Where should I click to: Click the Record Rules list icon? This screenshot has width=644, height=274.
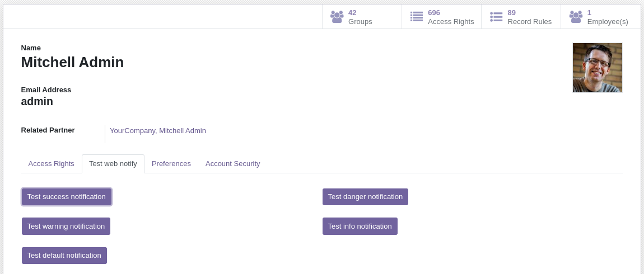pyautogui.click(x=496, y=17)
